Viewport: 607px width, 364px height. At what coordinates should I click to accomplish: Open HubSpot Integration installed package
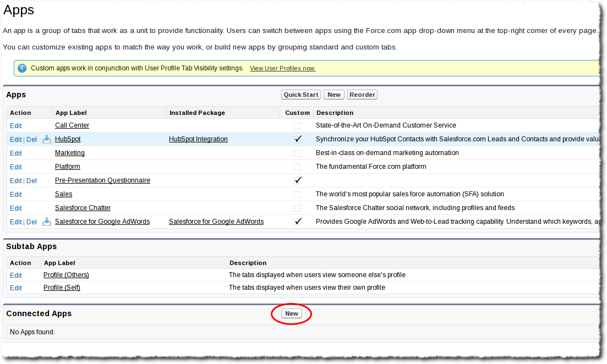click(x=198, y=139)
